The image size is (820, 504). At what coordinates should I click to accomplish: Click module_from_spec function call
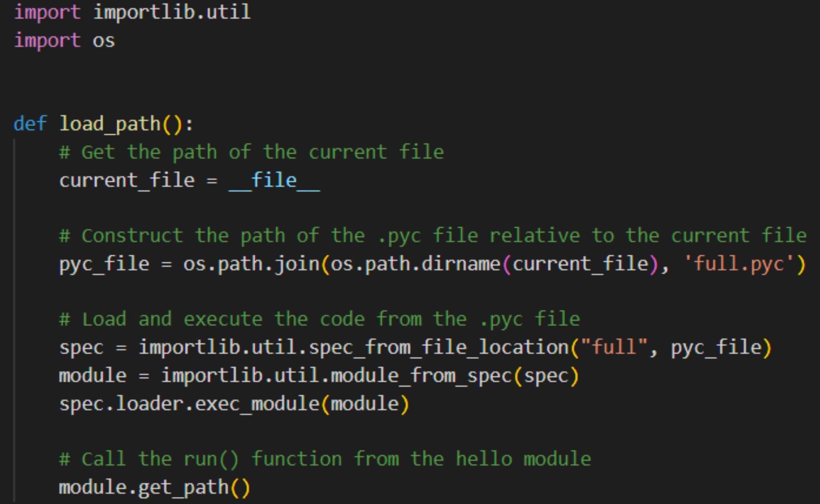click(421, 376)
